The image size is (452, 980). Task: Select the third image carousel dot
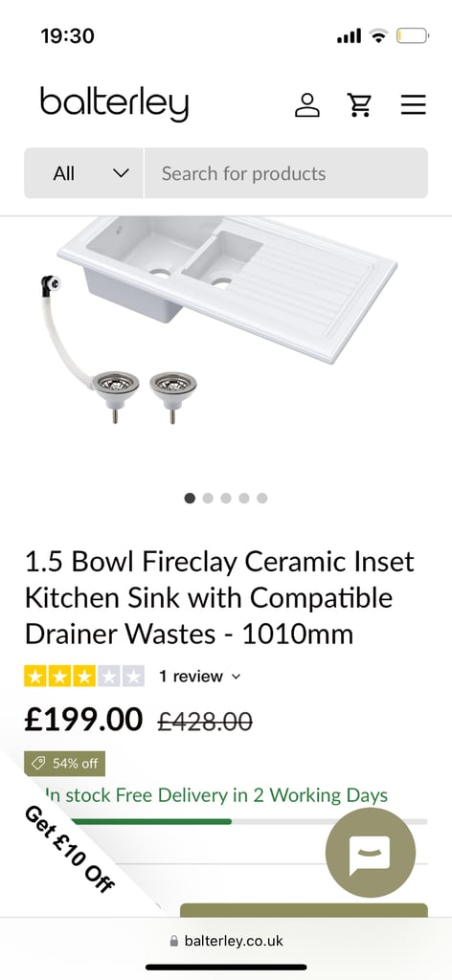[x=226, y=498]
